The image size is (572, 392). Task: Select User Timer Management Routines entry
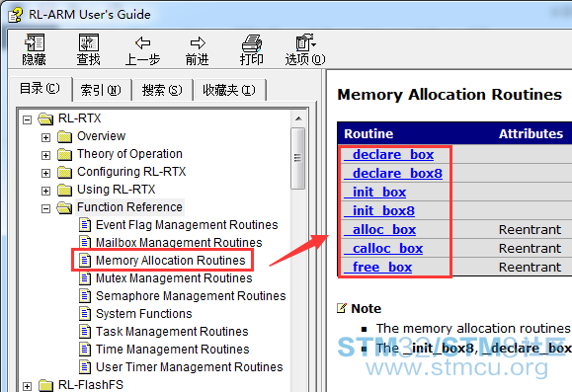(x=190, y=367)
